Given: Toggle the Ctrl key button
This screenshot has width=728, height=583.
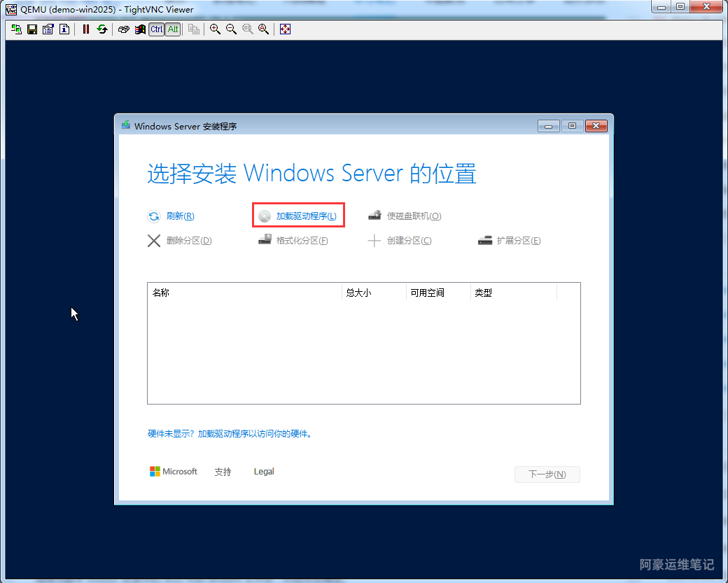Looking at the screenshot, I should [156, 29].
